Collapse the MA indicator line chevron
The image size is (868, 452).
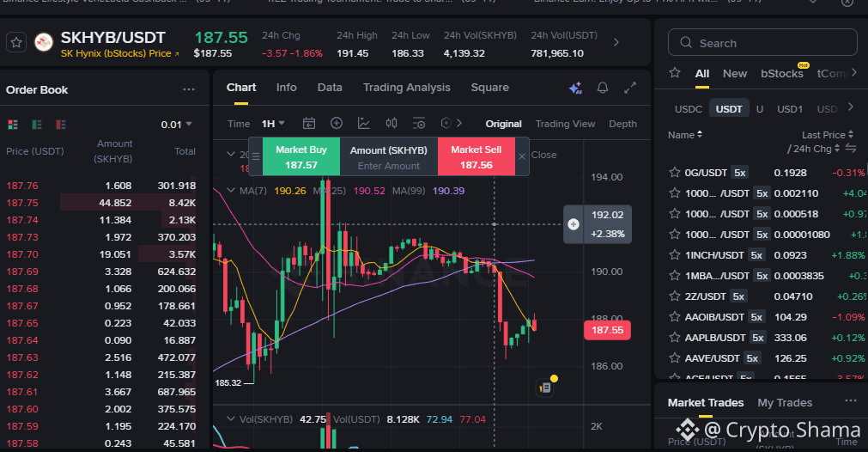click(231, 191)
